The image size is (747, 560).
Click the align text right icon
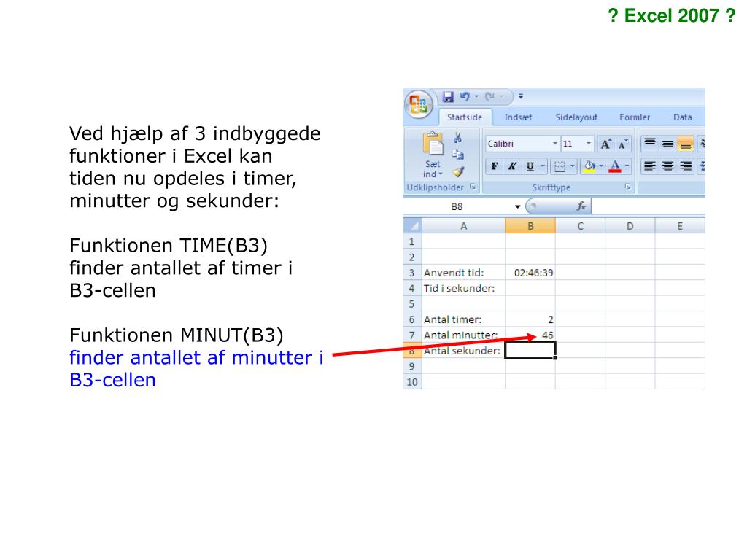(686, 166)
